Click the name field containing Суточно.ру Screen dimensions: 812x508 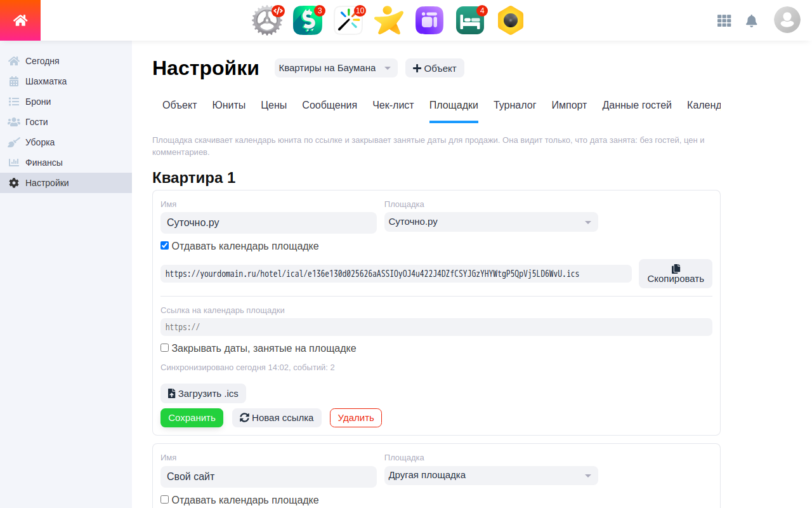pyautogui.click(x=268, y=223)
